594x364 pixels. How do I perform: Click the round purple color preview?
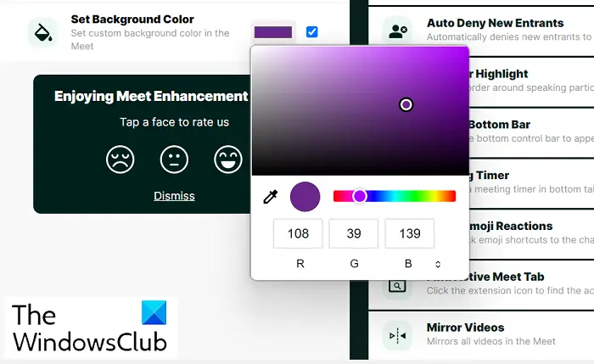[x=305, y=197]
